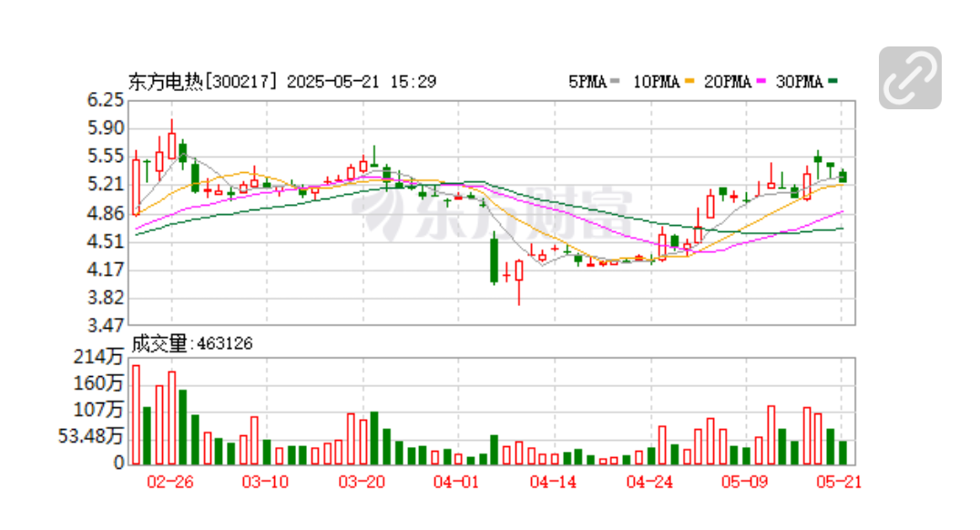Click the 3.47 price axis label
This screenshot has height=530, width=980.
click(x=105, y=326)
